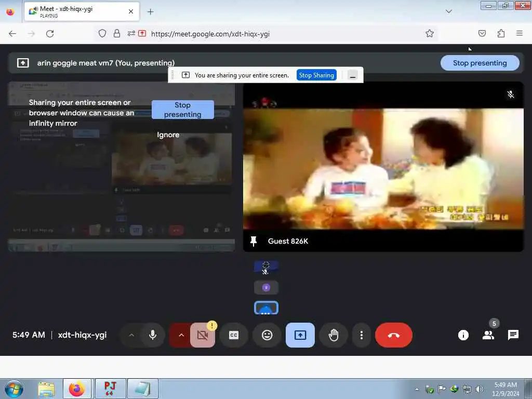This screenshot has height=399, width=532.
Task: Unpin Guest 826K using the pin icon
Action: tap(254, 241)
